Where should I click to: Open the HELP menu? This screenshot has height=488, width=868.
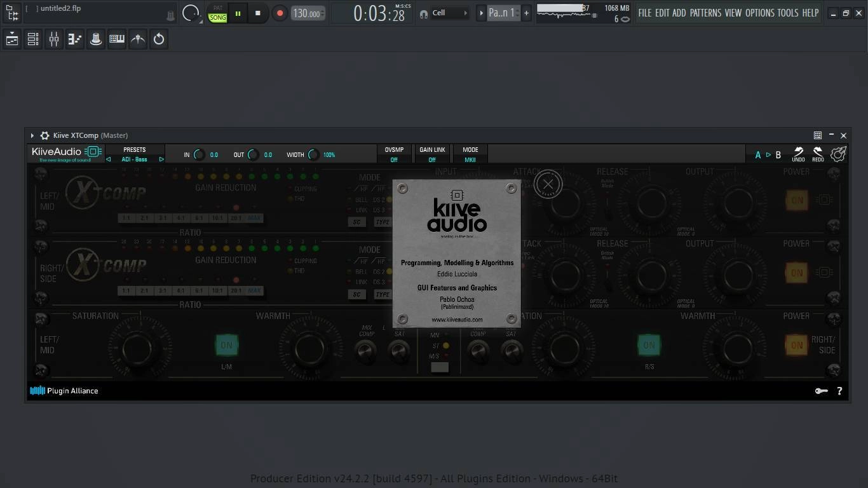810,13
